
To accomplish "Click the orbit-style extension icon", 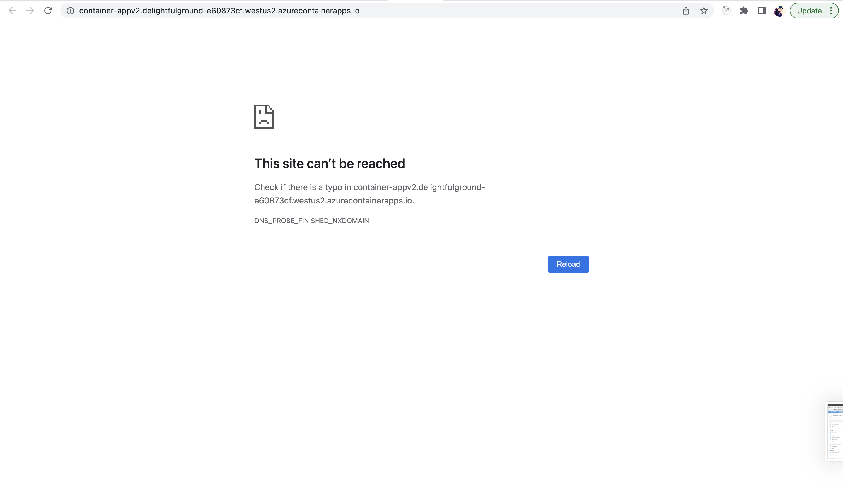I will [x=726, y=11].
